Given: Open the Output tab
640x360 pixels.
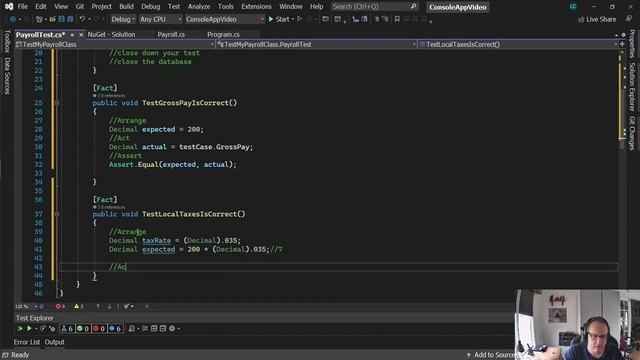Looking at the screenshot, I should 54,342.
